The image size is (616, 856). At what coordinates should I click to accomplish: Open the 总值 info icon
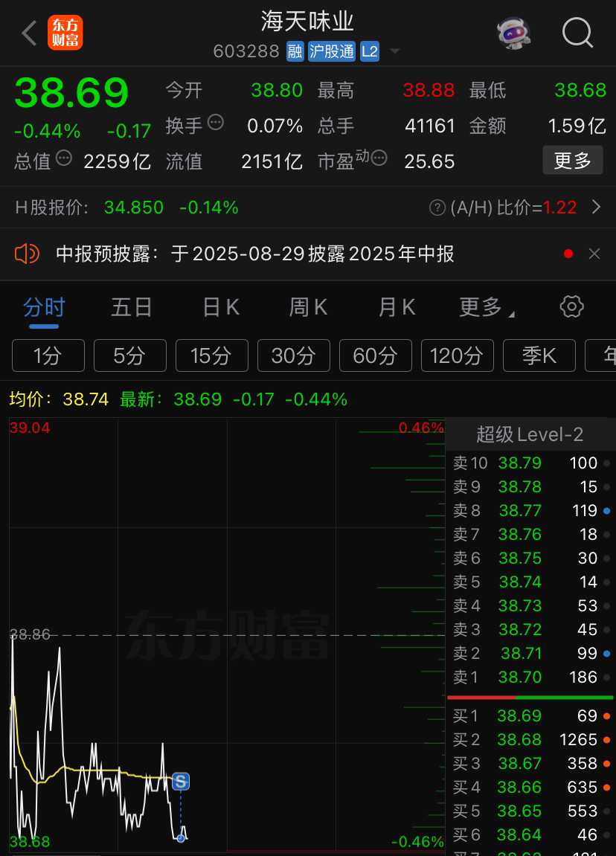coord(64,158)
